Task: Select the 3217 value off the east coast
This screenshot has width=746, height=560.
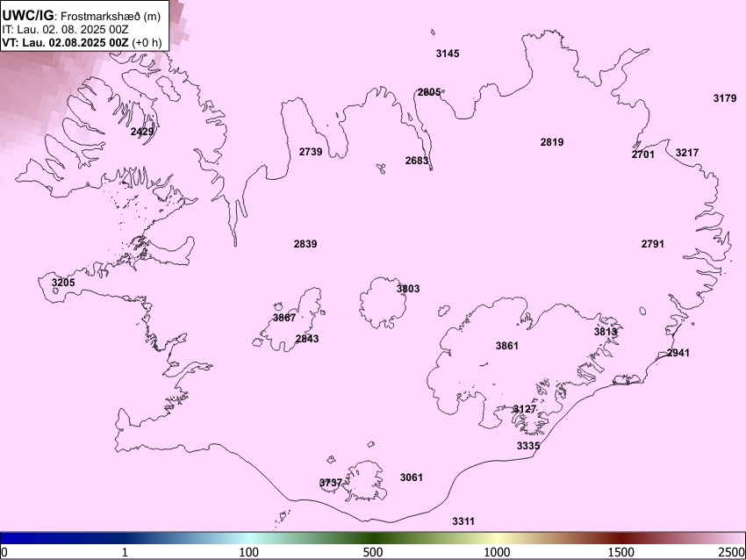Action: point(687,152)
